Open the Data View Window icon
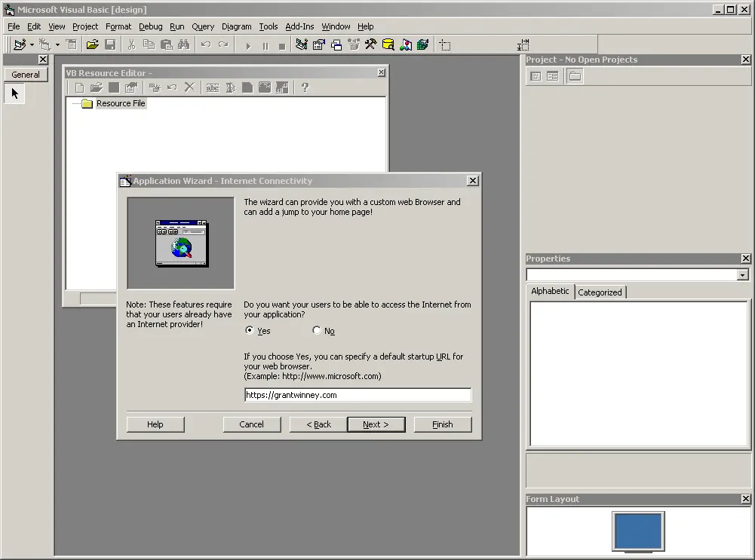 (x=388, y=44)
